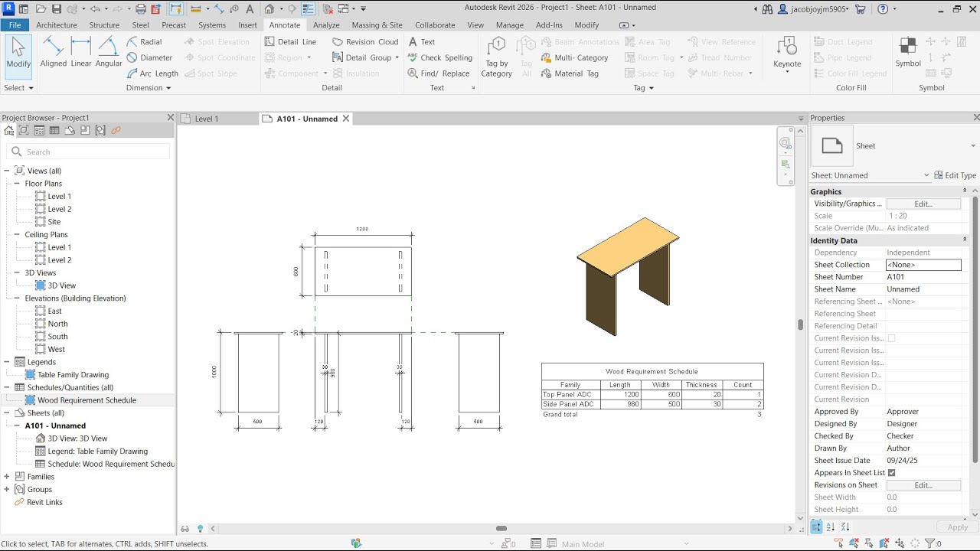Viewport: 980px width, 551px height.
Task: Open the Dimension panel dropdown
Action: [x=149, y=88]
